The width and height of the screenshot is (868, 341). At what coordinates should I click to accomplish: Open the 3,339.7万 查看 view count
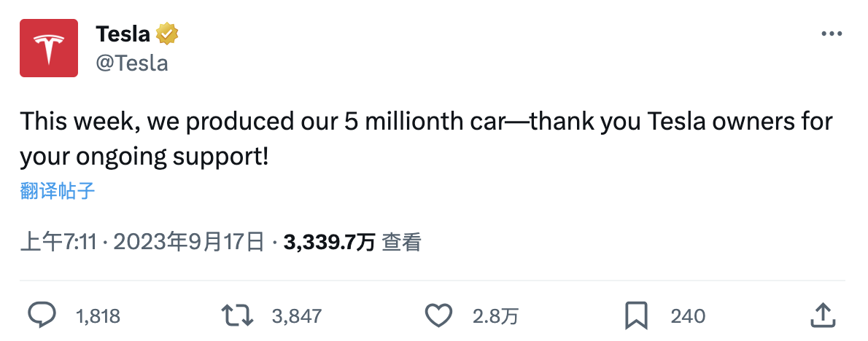(352, 242)
